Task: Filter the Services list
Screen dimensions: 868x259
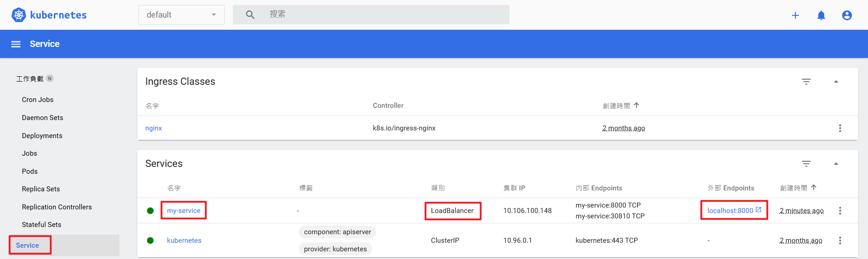Action: 806,164
